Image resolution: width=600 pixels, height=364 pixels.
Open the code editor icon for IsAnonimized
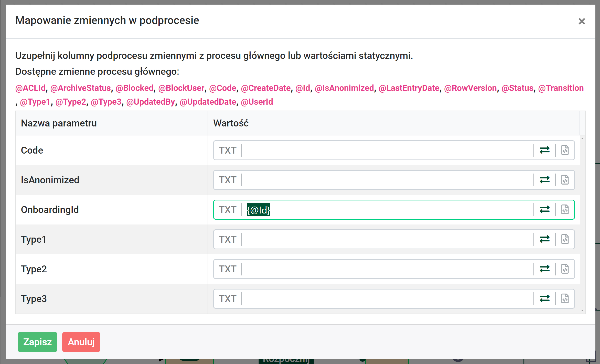[565, 180]
